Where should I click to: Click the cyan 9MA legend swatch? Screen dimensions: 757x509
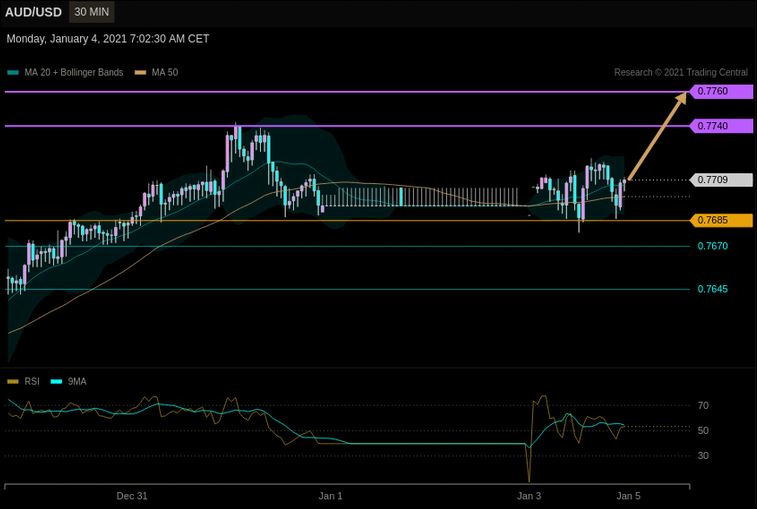coord(56,382)
